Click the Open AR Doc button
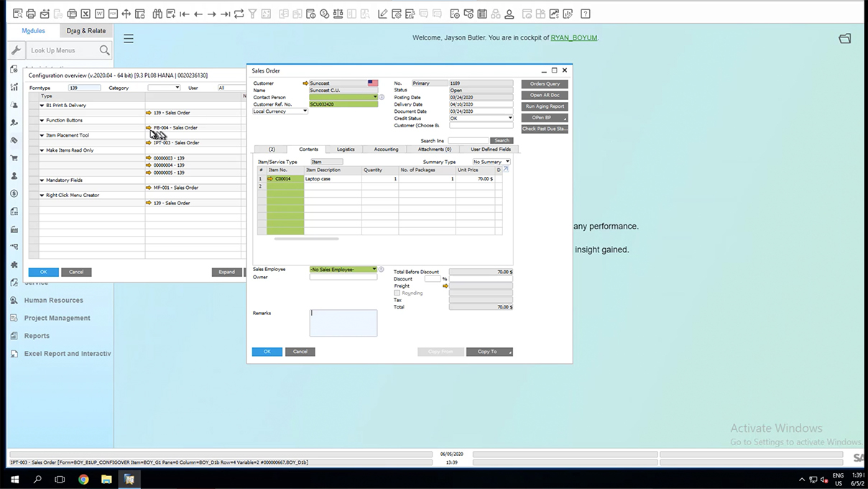868x489 pixels. coord(545,95)
